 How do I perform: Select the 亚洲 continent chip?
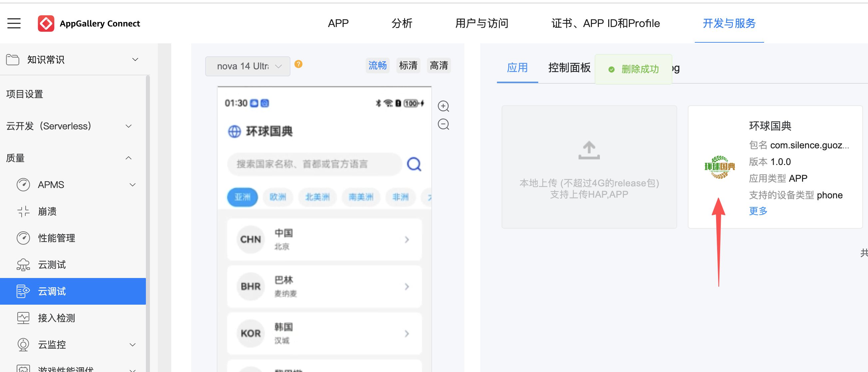click(x=242, y=197)
